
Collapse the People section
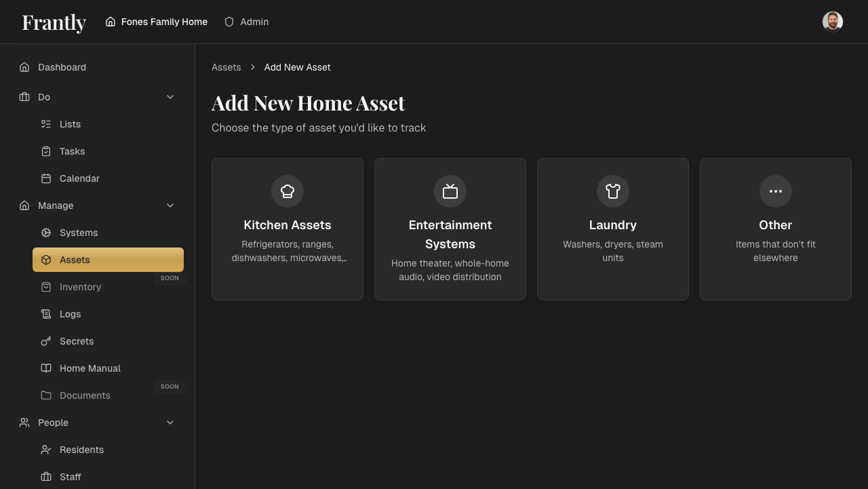(170, 423)
